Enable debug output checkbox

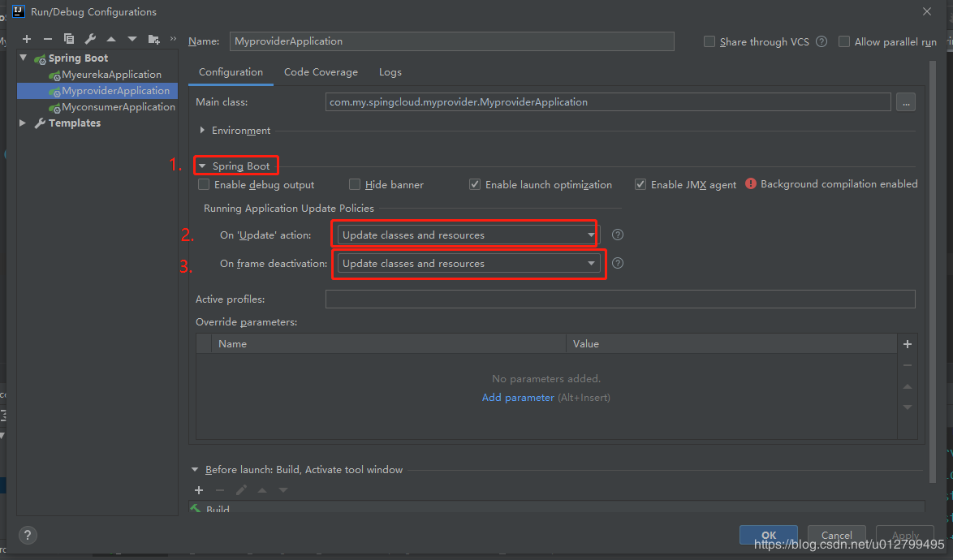[204, 185]
